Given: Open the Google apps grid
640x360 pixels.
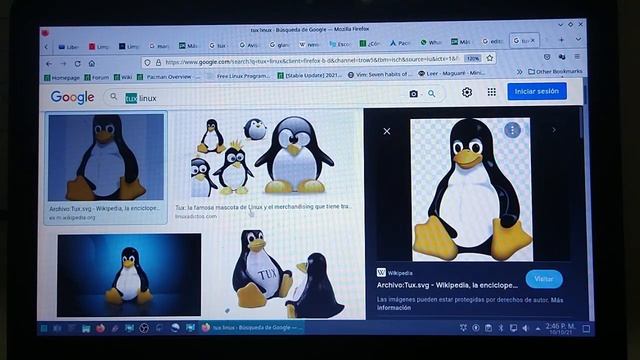Looking at the screenshot, I should [x=491, y=92].
